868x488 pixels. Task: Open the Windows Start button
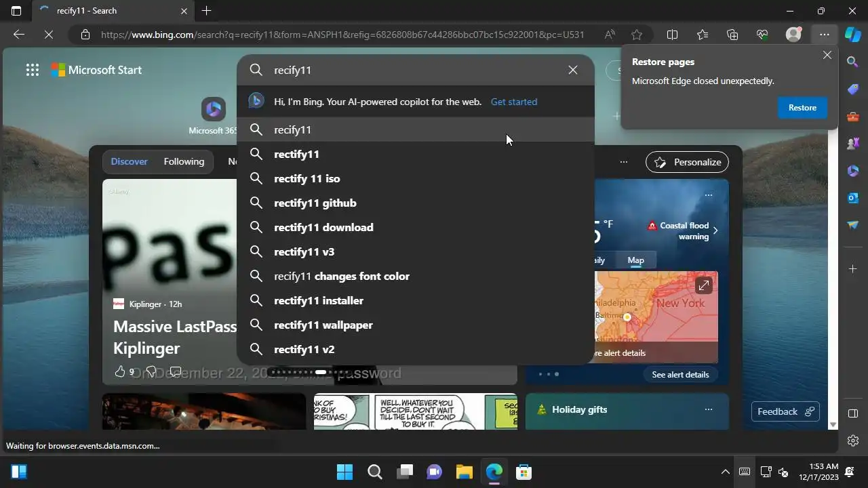(x=344, y=472)
